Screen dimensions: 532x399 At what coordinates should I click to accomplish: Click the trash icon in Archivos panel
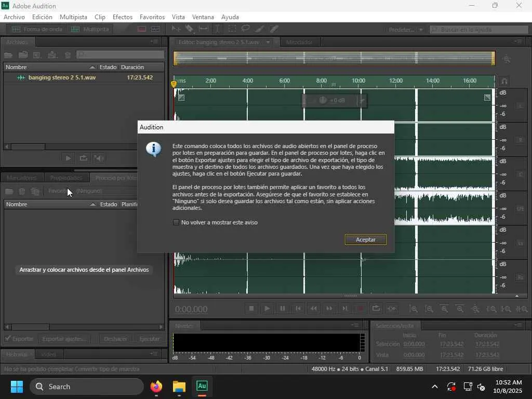(x=68, y=55)
